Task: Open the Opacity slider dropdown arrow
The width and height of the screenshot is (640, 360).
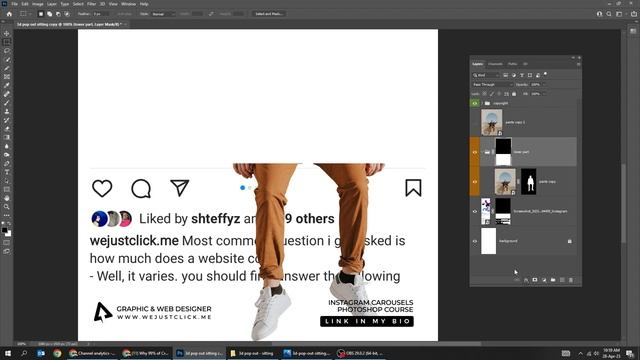Action: click(x=544, y=84)
